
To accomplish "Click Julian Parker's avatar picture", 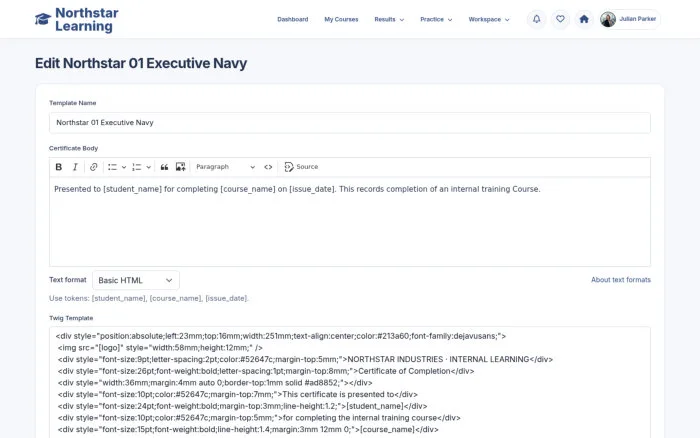I will tap(608, 19).
